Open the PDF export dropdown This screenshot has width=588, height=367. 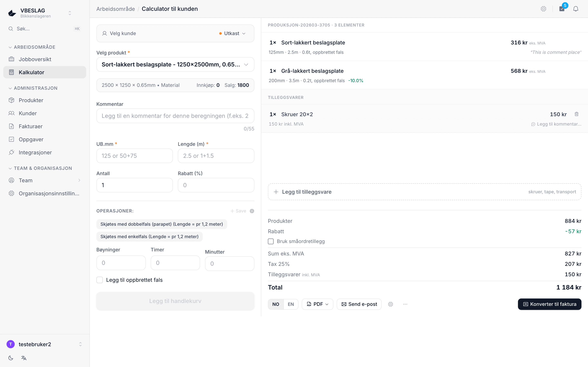click(317, 304)
